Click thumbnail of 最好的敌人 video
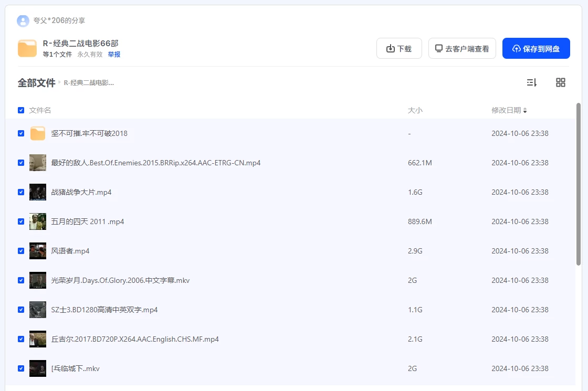 [x=38, y=163]
